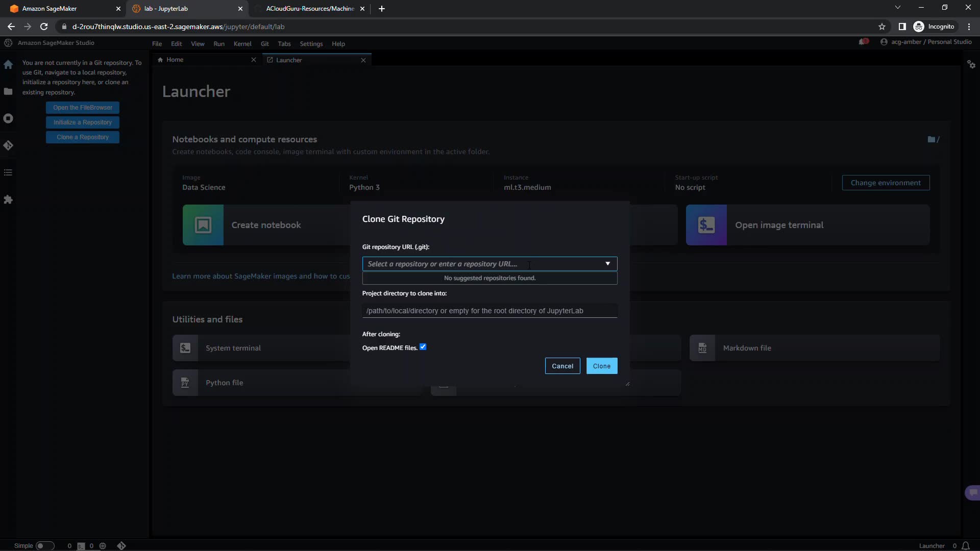
Task: Open Chrome tab search chevron
Action: click(x=898, y=8)
